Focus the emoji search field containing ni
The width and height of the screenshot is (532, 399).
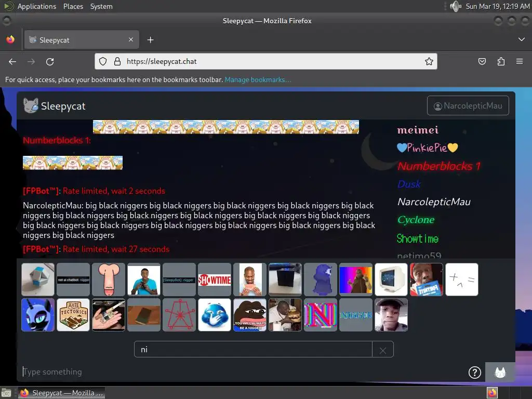(253, 350)
